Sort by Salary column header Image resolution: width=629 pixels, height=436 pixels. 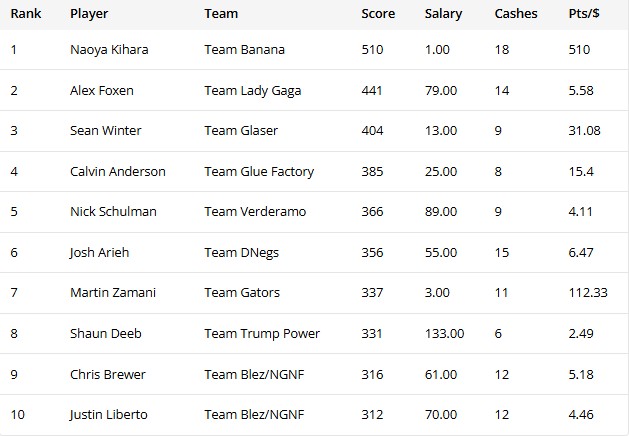[443, 14]
